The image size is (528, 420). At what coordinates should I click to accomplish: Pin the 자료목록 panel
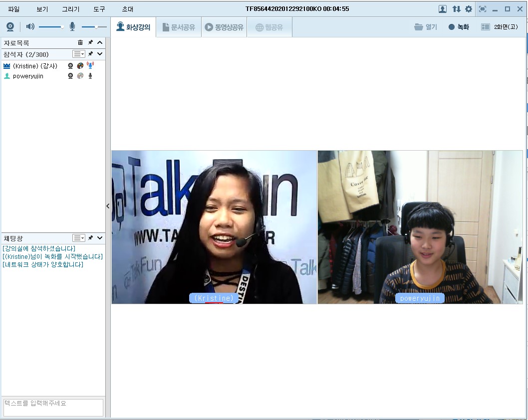click(90, 43)
